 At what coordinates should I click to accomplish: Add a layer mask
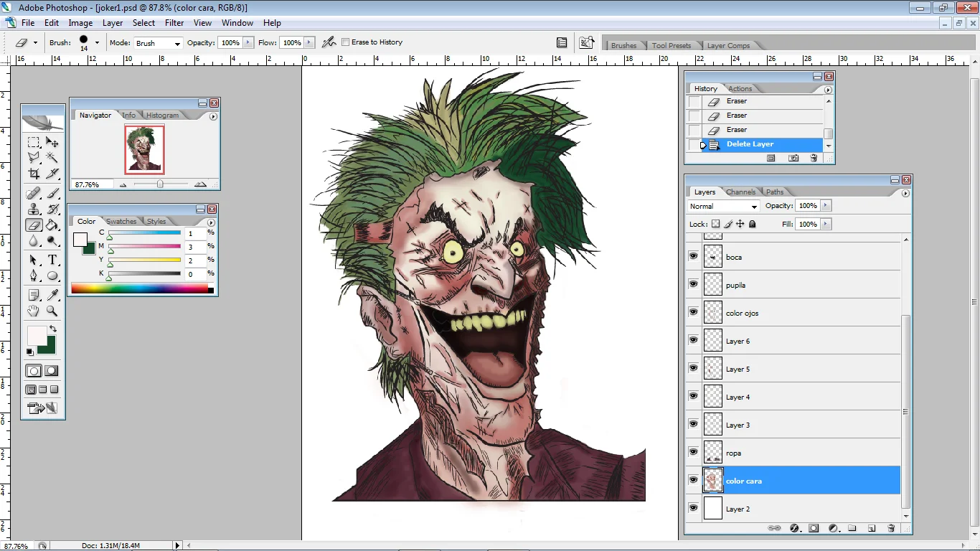[x=814, y=528]
